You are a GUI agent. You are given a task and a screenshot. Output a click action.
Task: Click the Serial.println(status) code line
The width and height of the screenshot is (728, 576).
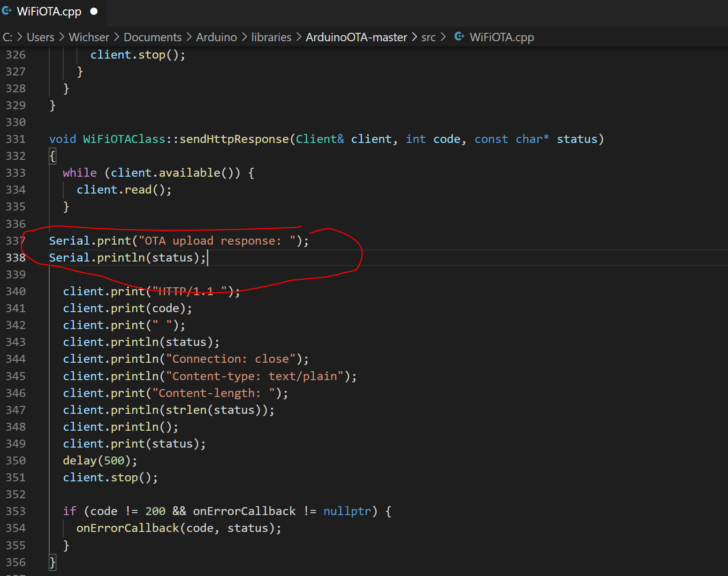[128, 258]
